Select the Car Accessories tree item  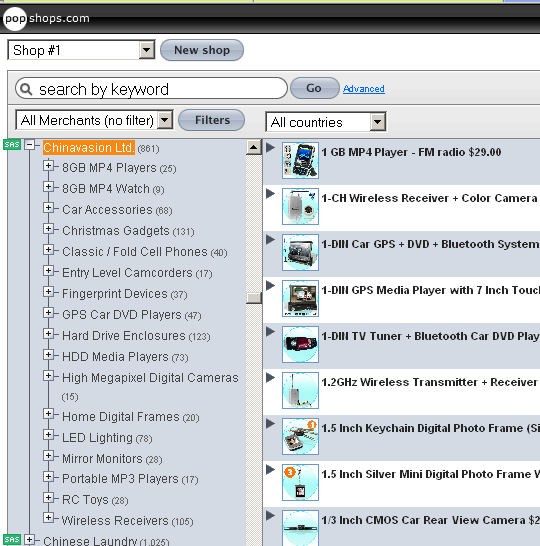(x=107, y=210)
